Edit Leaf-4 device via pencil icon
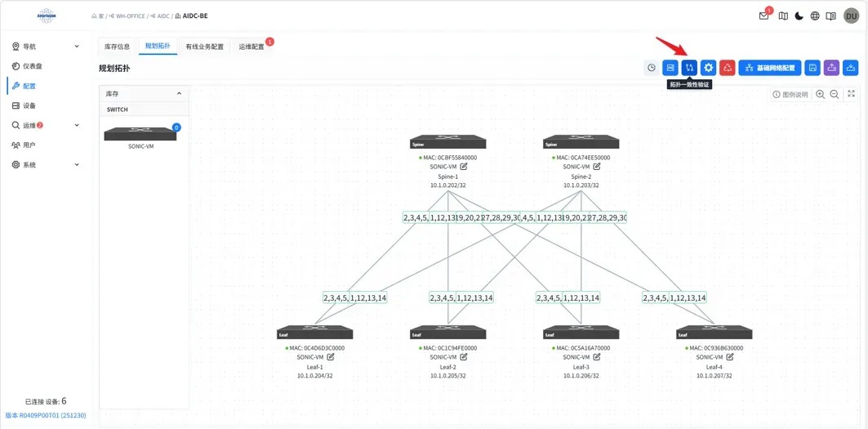 [730, 357]
